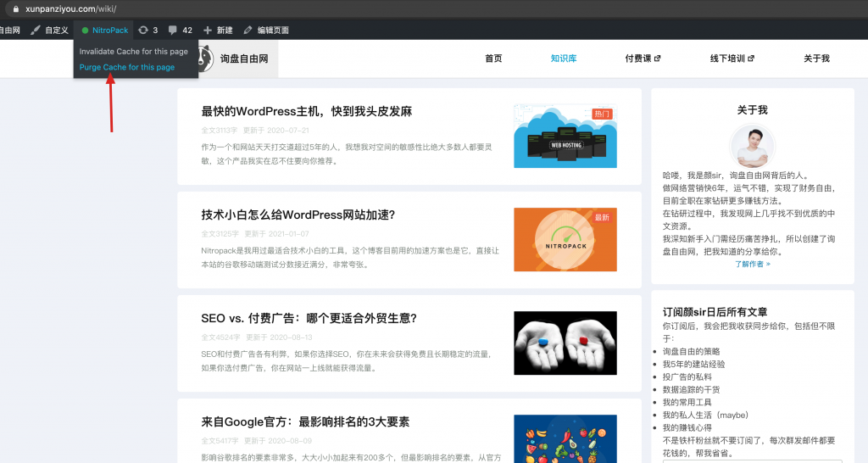
Task: Click the paintbrush icon for 自定义
Action: tap(35, 31)
